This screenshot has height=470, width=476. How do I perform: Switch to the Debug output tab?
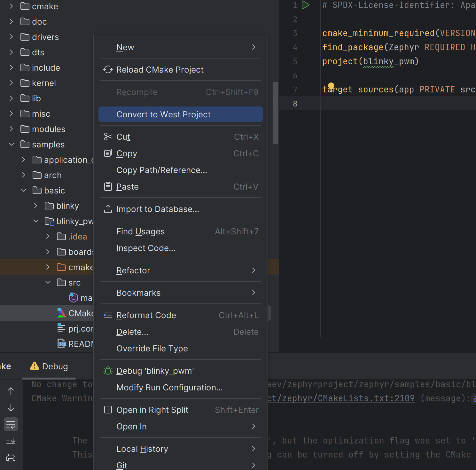(x=49, y=366)
